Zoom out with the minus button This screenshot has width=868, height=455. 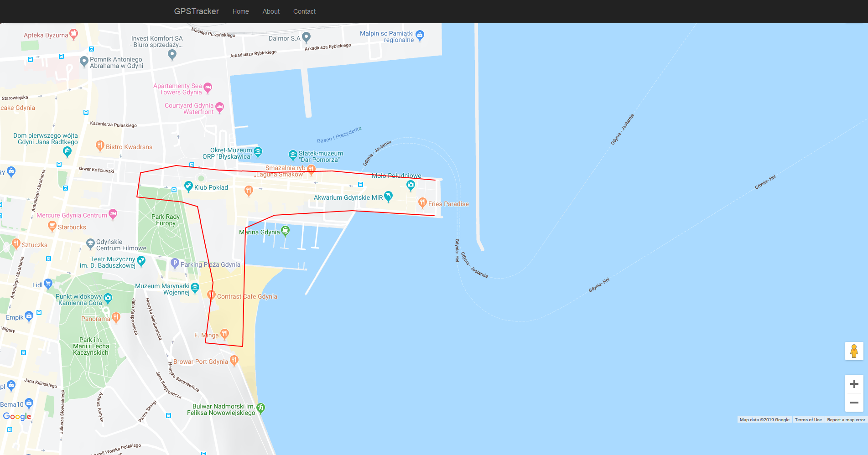pyautogui.click(x=854, y=403)
